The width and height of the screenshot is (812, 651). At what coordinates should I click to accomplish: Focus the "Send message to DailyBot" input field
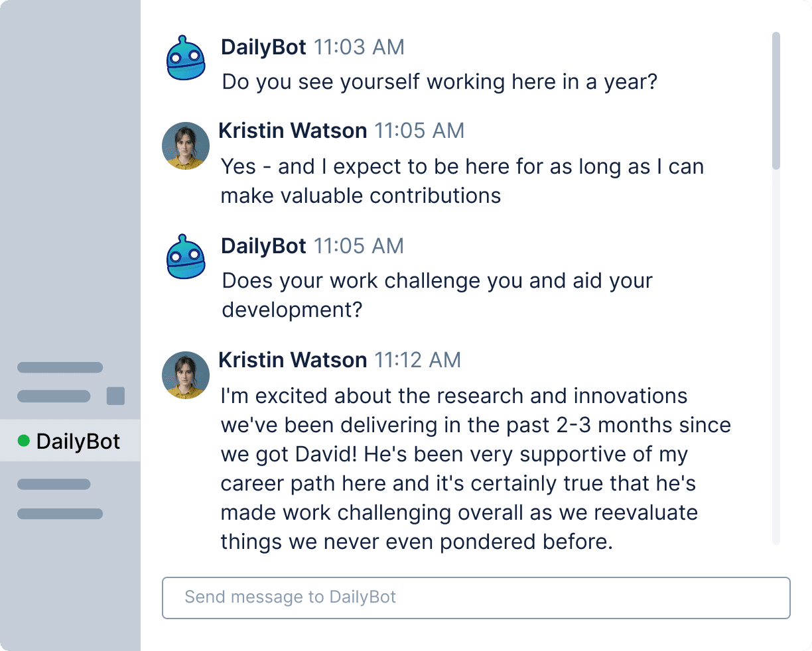click(x=476, y=597)
